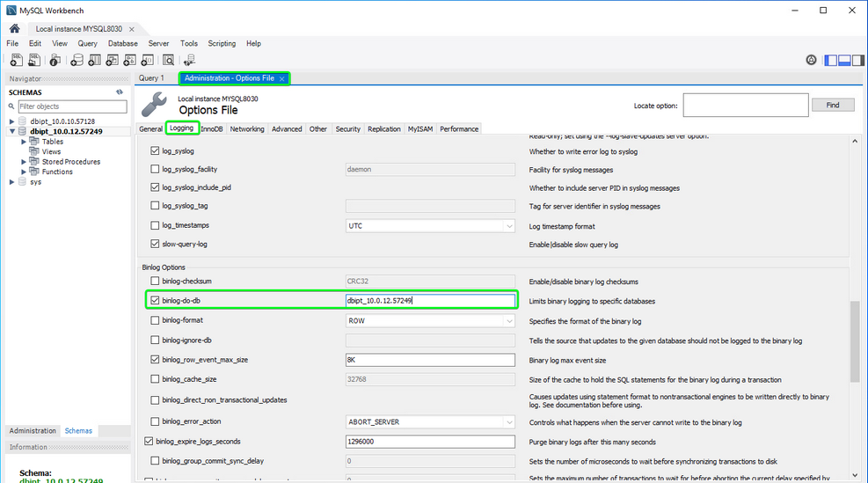Switch to the InnoDB options tab
Screen dimensions: 868x483
(x=211, y=129)
